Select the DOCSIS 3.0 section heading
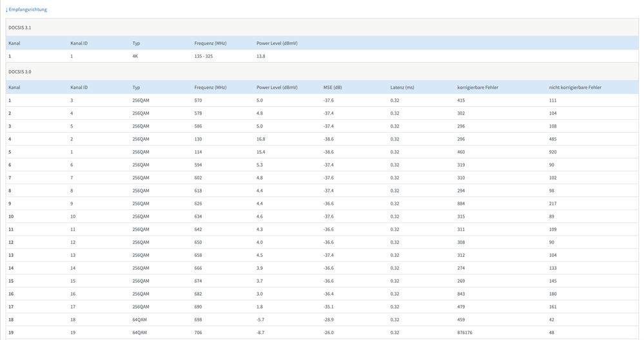The width and height of the screenshot is (644, 340). pos(20,71)
